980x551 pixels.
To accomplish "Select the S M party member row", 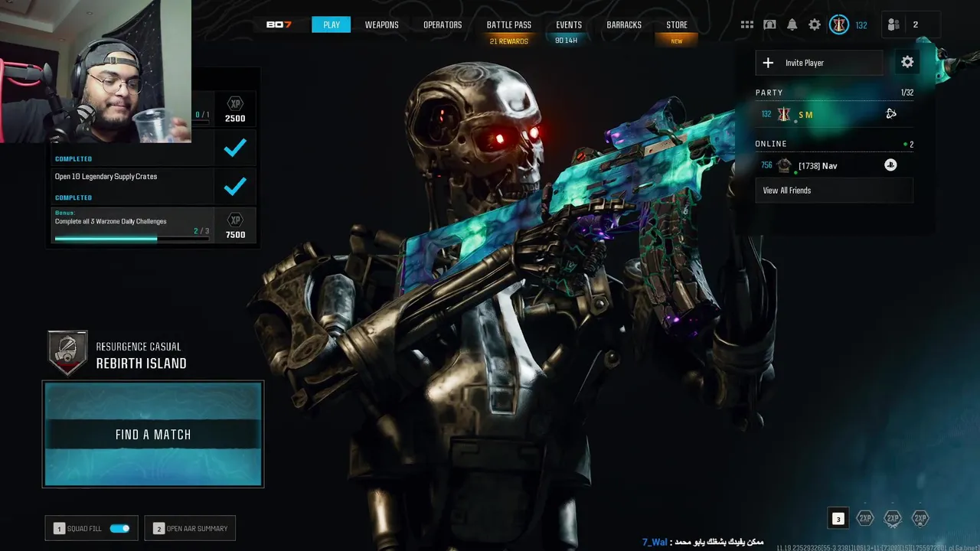I will tap(834, 114).
